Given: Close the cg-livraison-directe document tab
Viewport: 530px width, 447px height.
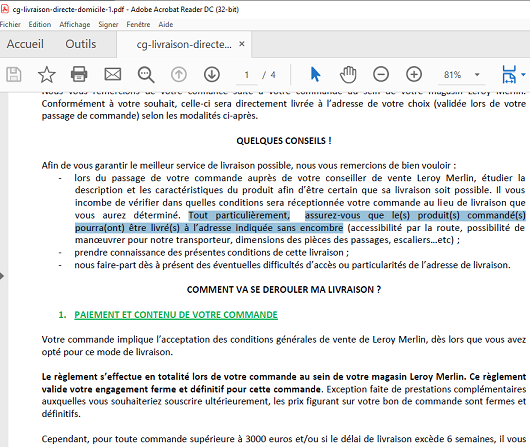Looking at the screenshot, I should coord(242,44).
